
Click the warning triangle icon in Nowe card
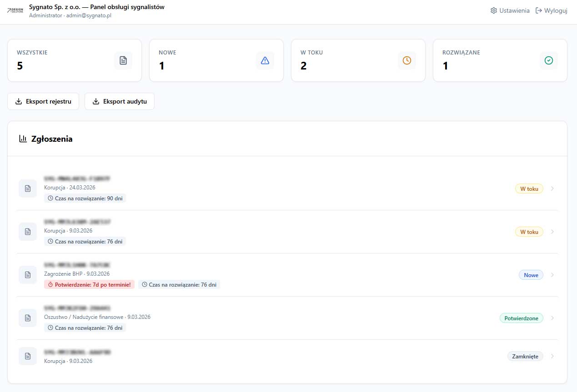tap(265, 60)
